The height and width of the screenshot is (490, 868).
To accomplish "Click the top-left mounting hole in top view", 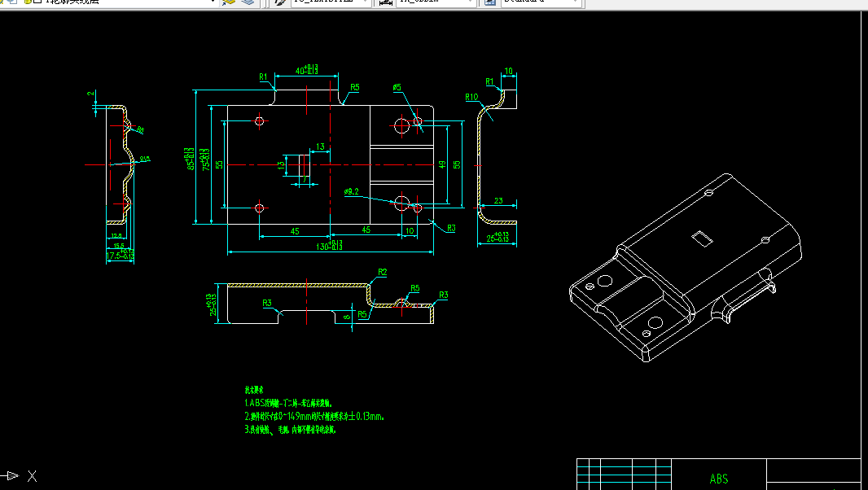I will (x=259, y=120).
